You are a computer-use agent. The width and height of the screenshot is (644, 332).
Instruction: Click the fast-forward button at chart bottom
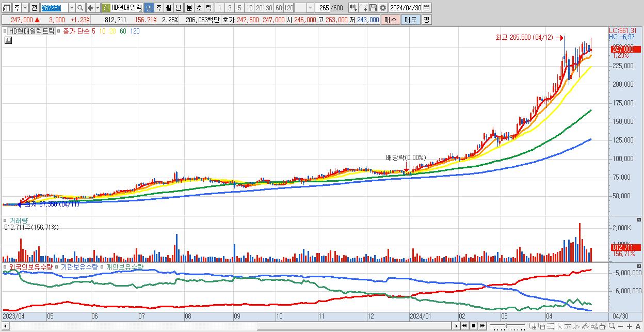(x=482, y=326)
